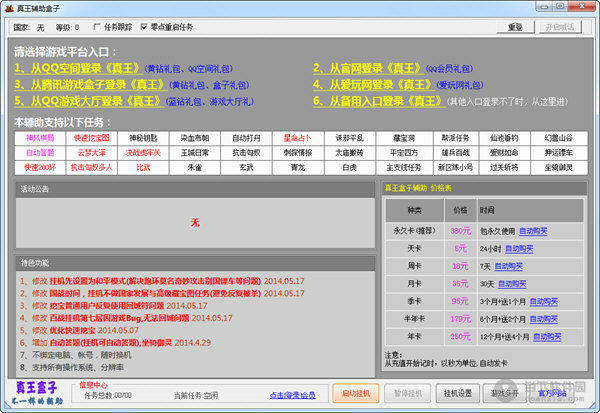The image size is (600, 413).
Task: Click 自动购买 link for 季卡 95元
Action: point(544,302)
